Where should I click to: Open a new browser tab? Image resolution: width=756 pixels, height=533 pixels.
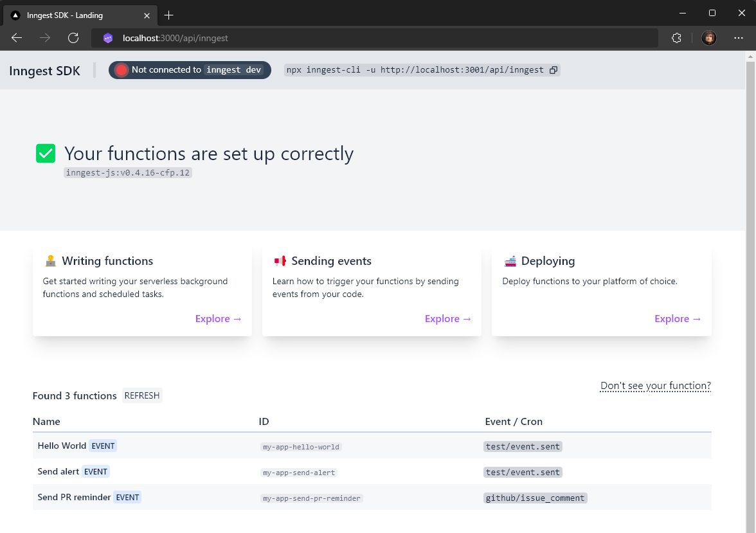(168, 15)
